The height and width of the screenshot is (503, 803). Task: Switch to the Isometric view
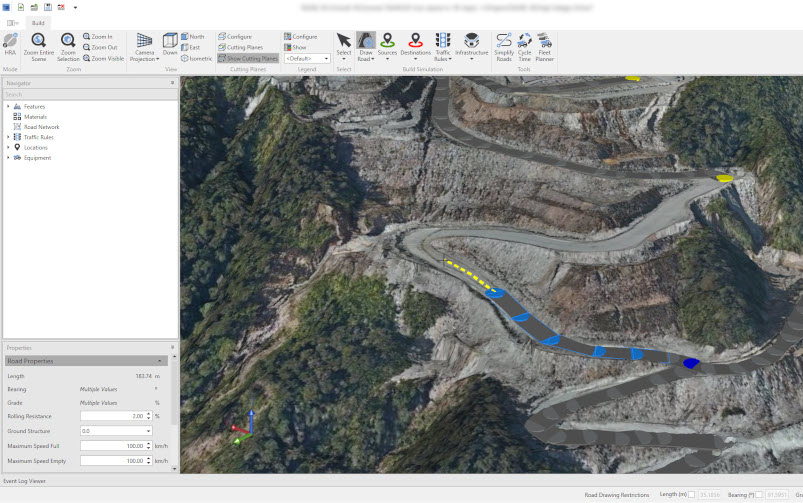[195, 58]
